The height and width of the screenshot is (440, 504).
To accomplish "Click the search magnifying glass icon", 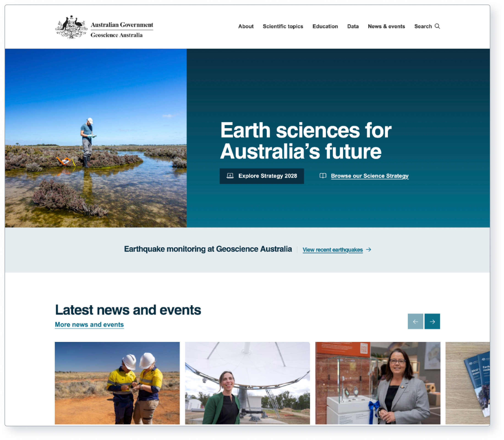I will pyautogui.click(x=437, y=26).
